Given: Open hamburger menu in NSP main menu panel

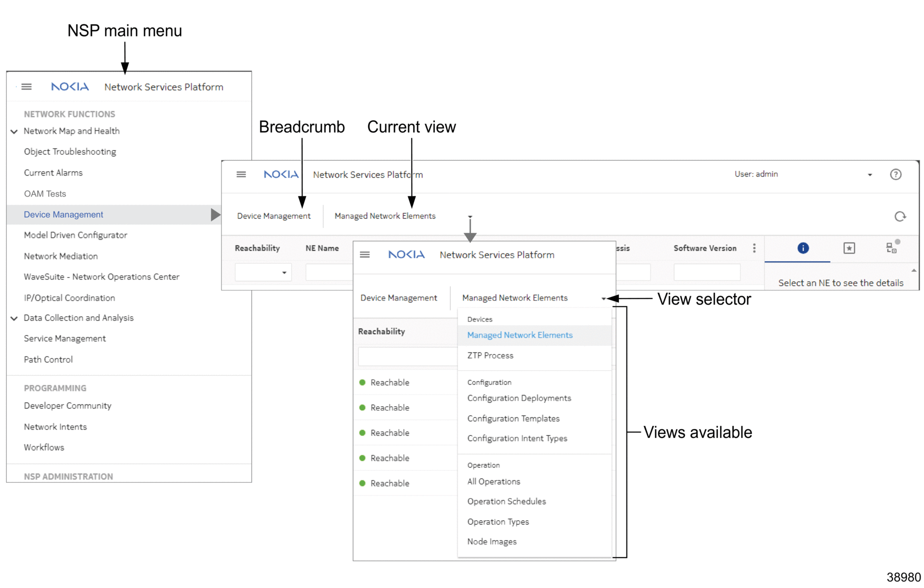Looking at the screenshot, I should pyautogui.click(x=26, y=87).
